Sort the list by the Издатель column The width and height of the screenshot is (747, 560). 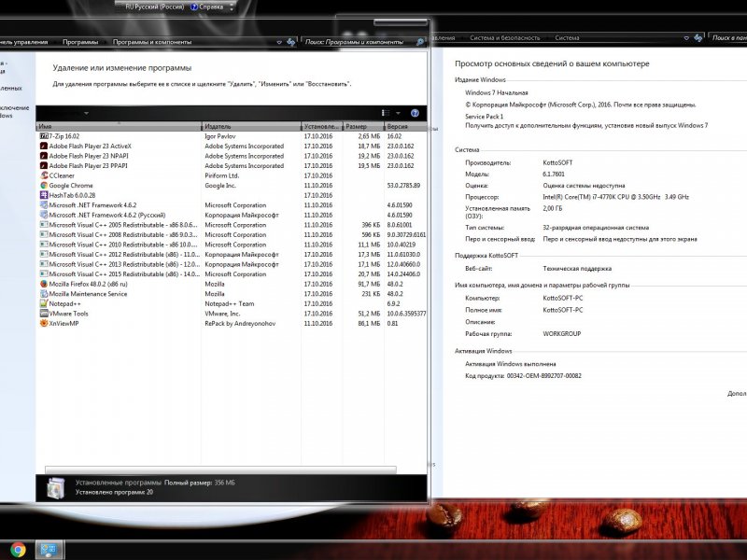tap(251, 126)
